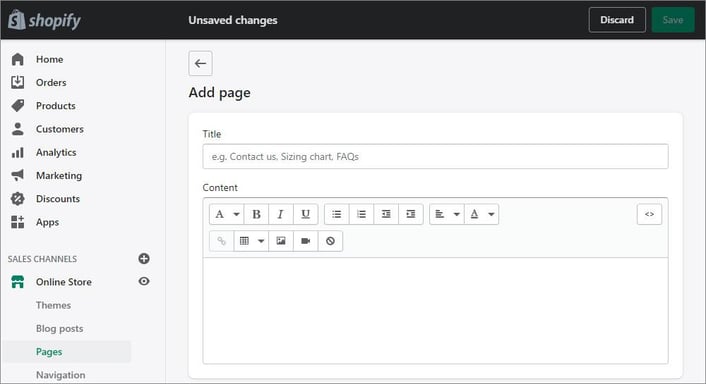706x384 pixels.
Task: Click the SALES CHANNELS heading
Action: [x=42, y=259]
